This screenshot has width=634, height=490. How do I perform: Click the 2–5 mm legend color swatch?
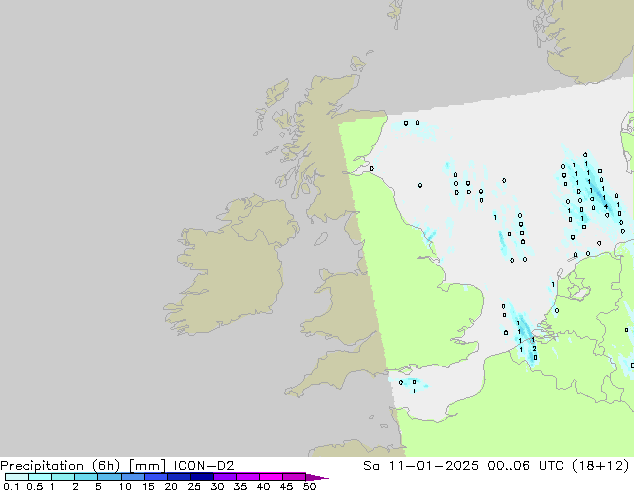[x=86, y=477]
